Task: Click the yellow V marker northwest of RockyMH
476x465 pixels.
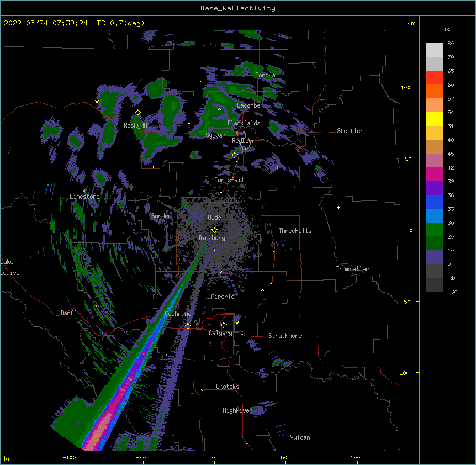Action: point(97,102)
